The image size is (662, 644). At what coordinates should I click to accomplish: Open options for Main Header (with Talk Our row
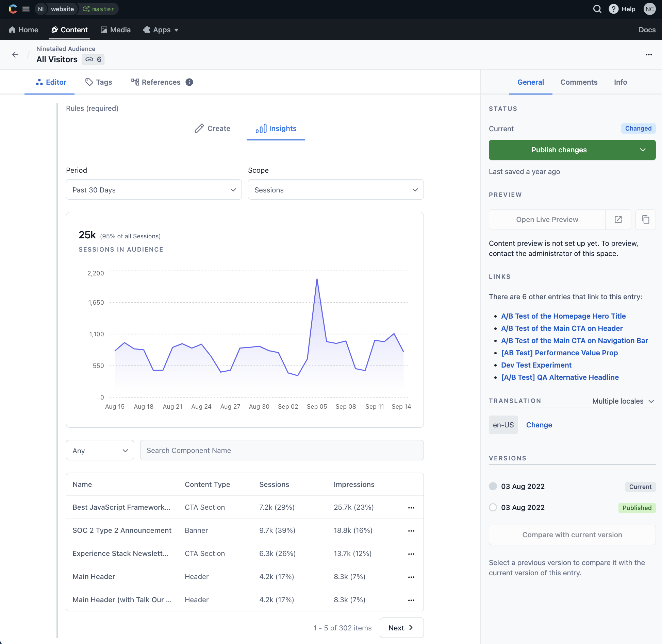point(411,600)
